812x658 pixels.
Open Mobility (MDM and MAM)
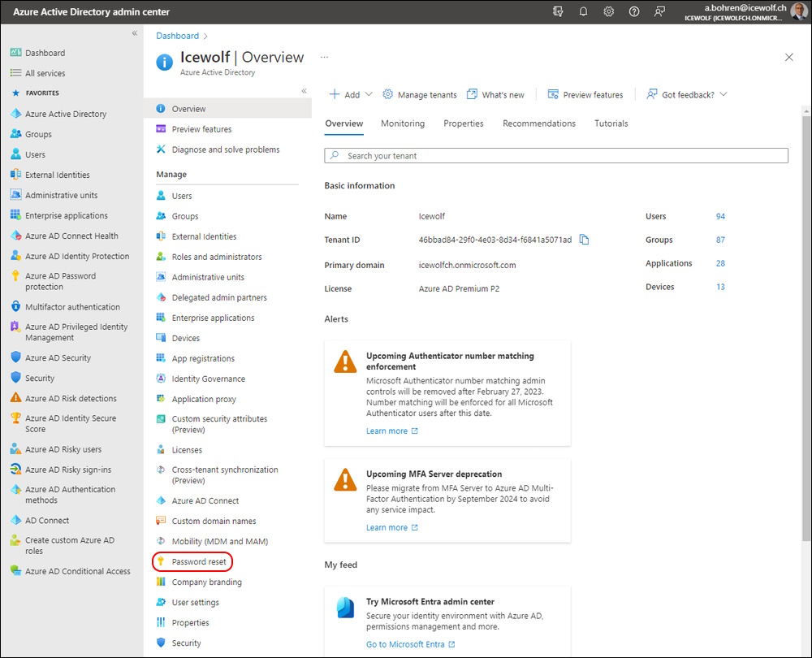click(219, 541)
